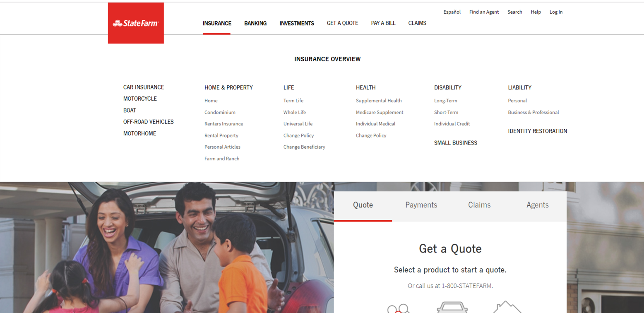Open the Banking menu in navigation
The image size is (644, 313).
click(x=255, y=23)
